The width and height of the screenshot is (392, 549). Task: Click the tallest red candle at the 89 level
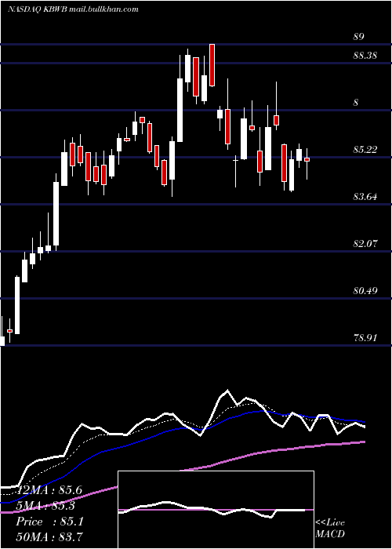pyautogui.click(x=212, y=65)
